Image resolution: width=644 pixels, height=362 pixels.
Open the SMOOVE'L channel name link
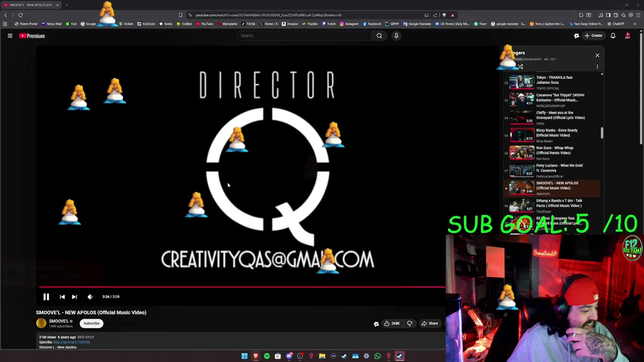(x=58, y=321)
